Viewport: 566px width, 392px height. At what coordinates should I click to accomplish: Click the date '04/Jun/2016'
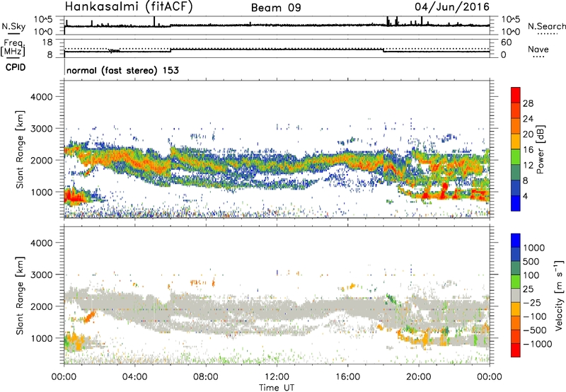point(452,7)
